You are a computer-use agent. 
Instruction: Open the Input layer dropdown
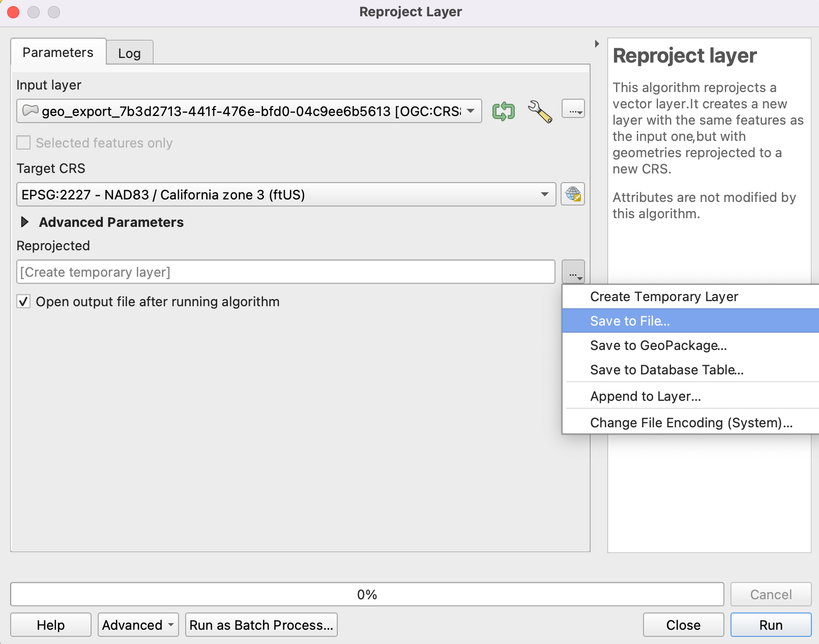tap(249, 111)
